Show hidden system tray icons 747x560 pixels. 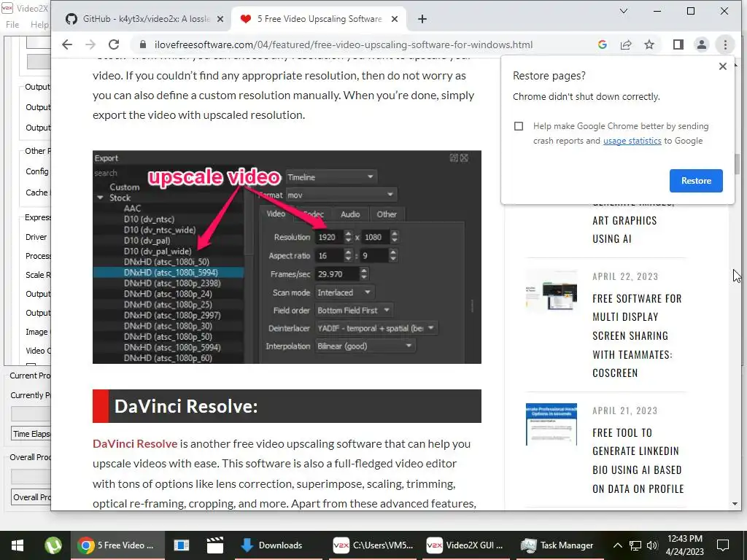click(x=617, y=545)
